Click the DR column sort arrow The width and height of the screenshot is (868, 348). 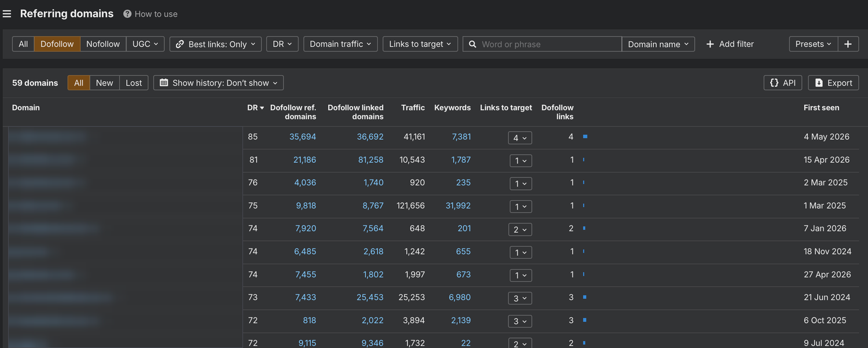[x=262, y=108]
